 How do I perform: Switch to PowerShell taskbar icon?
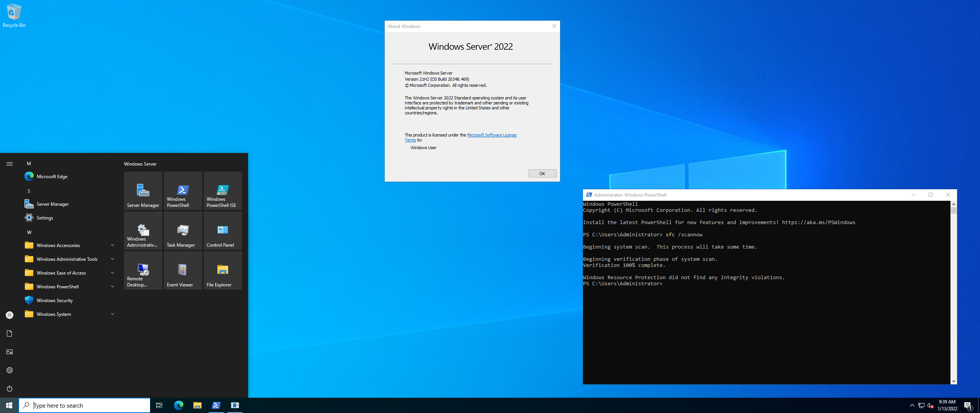click(216, 405)
